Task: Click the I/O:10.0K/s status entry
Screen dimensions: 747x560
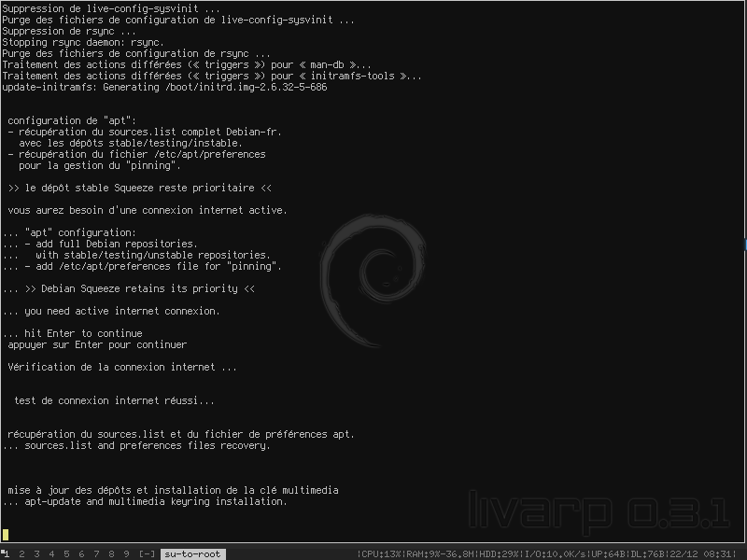Action: 556,553
